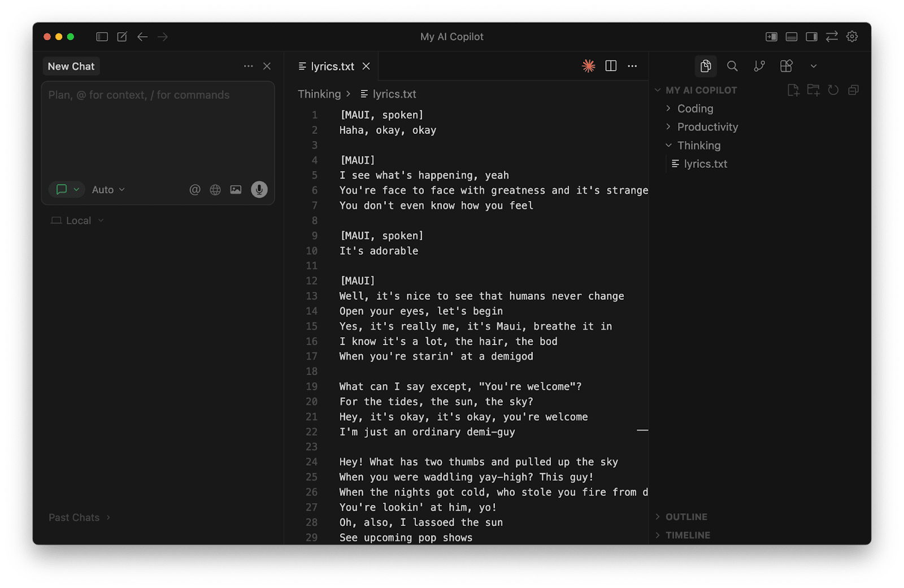Screen dimensions: 904x588
Task: Toggle right panel layout icon
Action: click(x=811, y=37)
